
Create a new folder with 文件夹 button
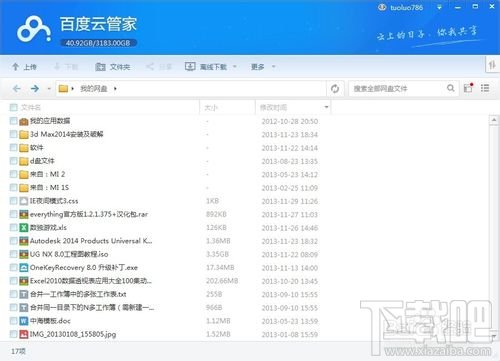[x=113, y=67]
